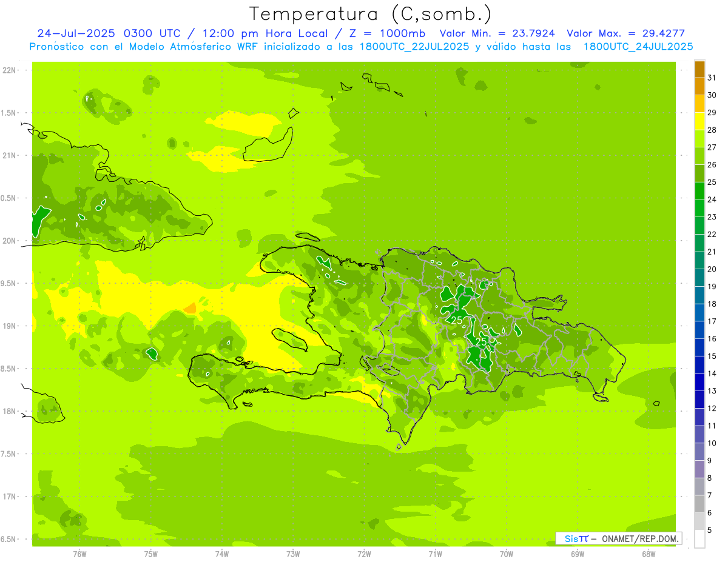This screenshot has height=562, width=728.
Task: Click the purple legend swatch between 9 and 10
Action: point(699,452)
